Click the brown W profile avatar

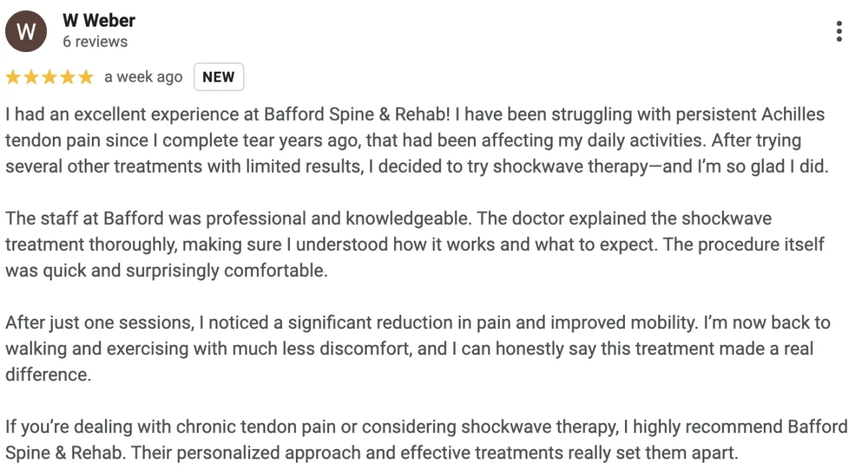26,32
